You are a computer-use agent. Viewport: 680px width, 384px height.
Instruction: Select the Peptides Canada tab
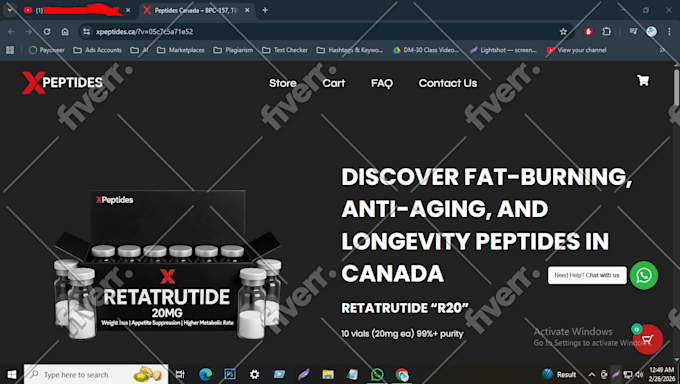tap(195, 10)
